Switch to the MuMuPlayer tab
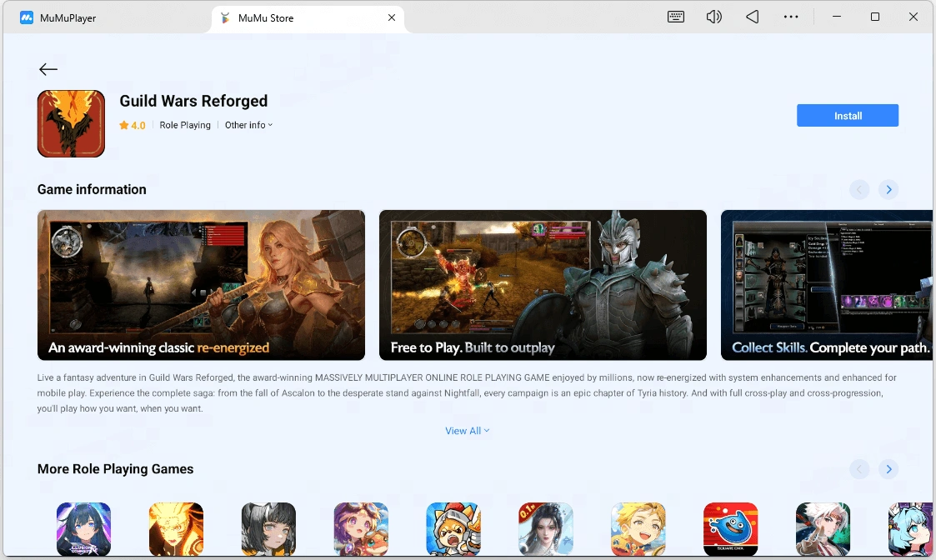Image resolution: width=936 pixels, height=560 pixels. pyautogui.click(x=58, y=17)
